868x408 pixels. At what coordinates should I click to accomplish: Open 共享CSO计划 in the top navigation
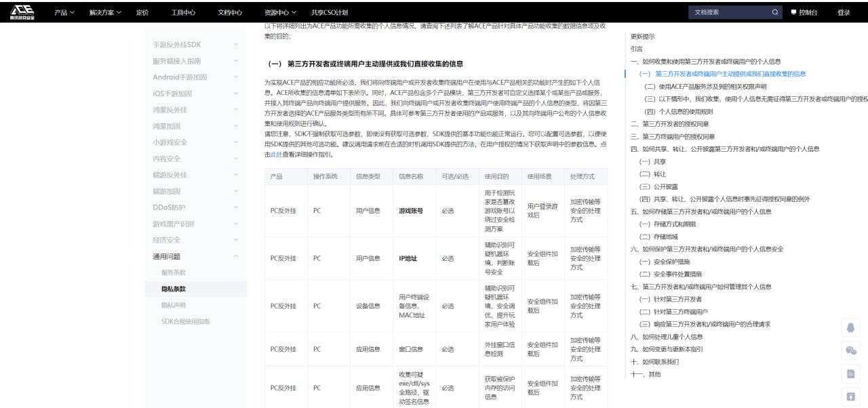[x=330, y=12]
